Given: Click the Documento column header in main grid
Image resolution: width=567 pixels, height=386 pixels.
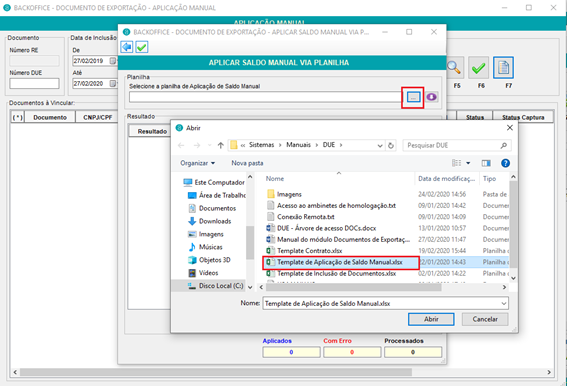Looking at the screenshot, I should 50,117.
